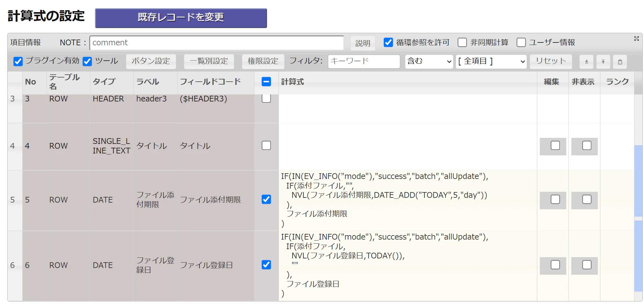Check 編集 checkbox for ファイル添付期限 row
Screen dimensions: 644x305
coord(555,199)
